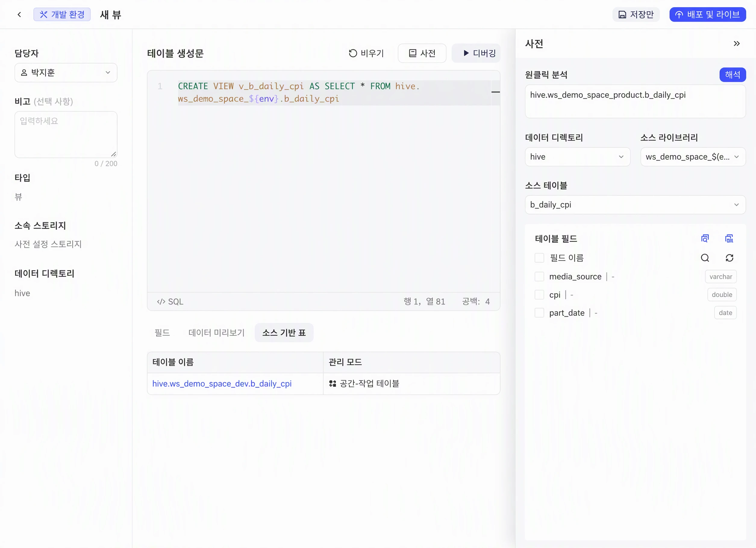Click the 행 1, 열 81 cursor position indicator

point(424,302)
